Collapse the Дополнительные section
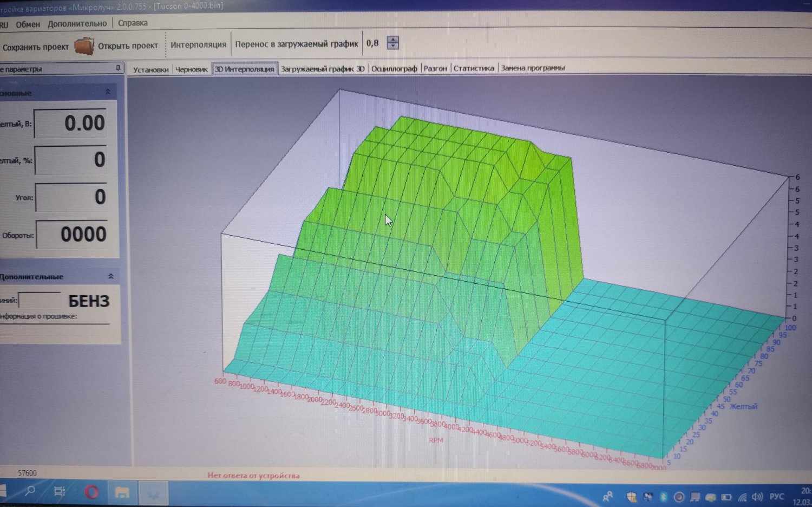This screenshot has width=812, height=507. [110, 276]
